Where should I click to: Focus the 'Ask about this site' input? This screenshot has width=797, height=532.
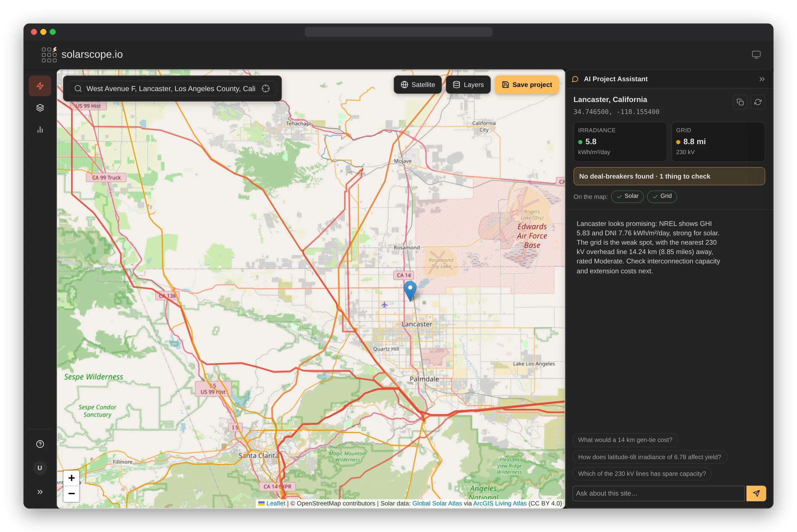click(x=658, y=493)
